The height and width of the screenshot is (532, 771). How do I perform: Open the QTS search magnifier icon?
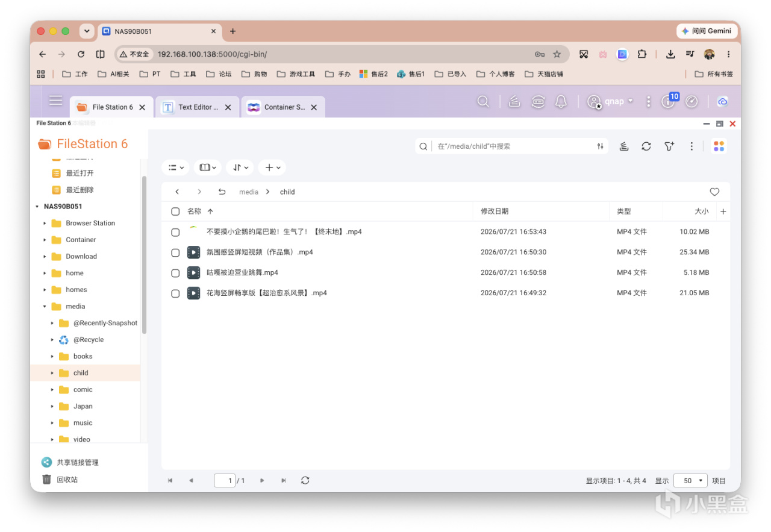483,102
